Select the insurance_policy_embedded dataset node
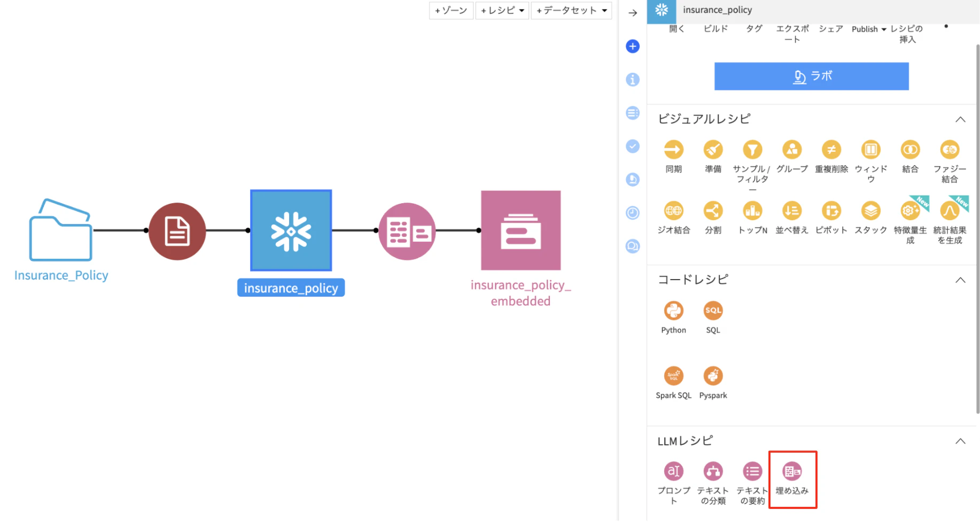980x525 pixels. click(x=520, y=230)
